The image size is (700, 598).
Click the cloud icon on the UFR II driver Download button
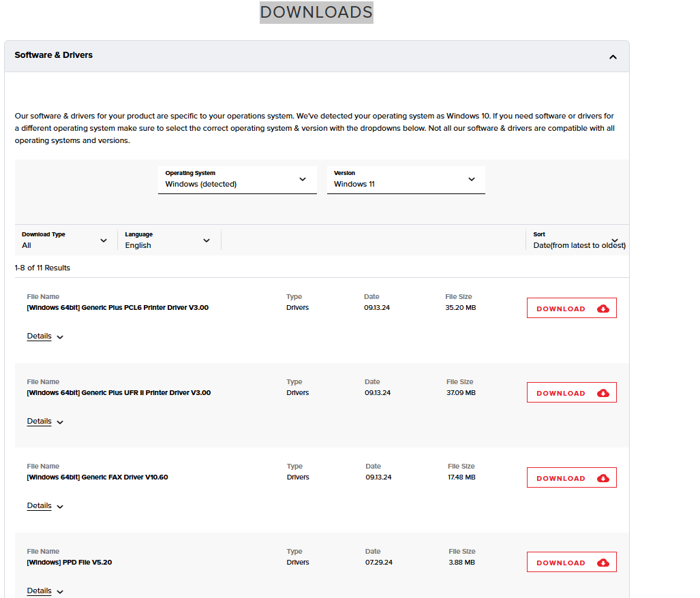click(603, 392)
